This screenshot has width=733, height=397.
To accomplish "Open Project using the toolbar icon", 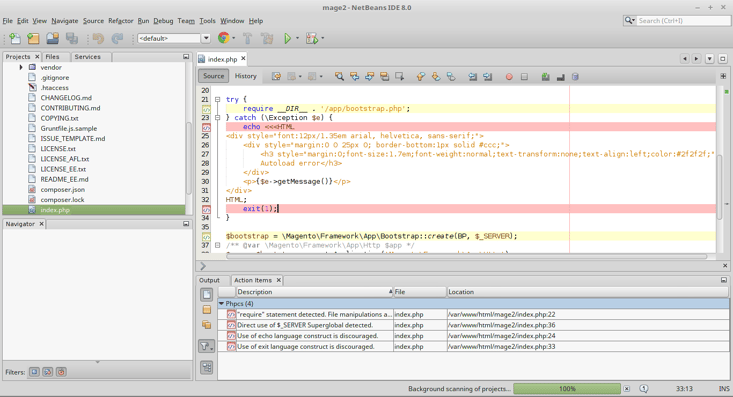I will click(x=52, y=38).
